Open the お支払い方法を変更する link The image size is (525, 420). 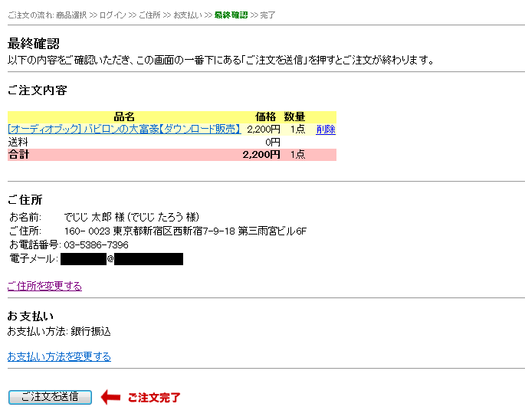pyautogui.click(x=59, y=356)
